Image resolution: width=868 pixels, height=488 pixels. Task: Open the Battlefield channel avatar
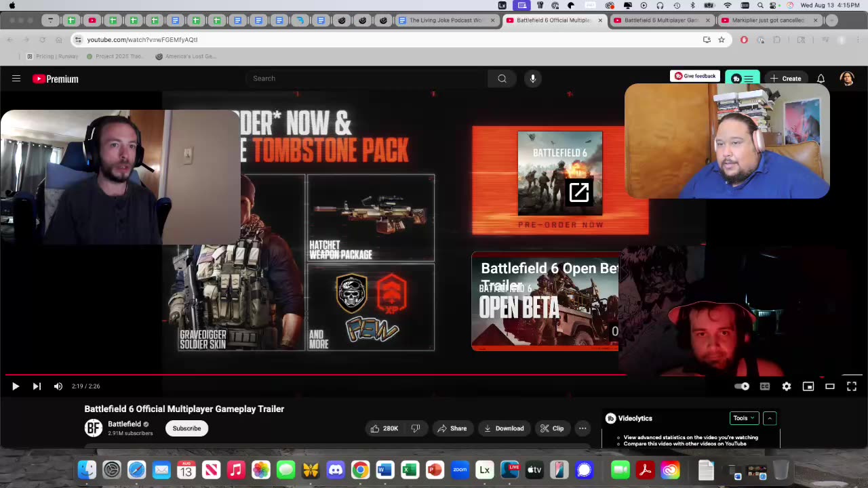tap(93, 428)
